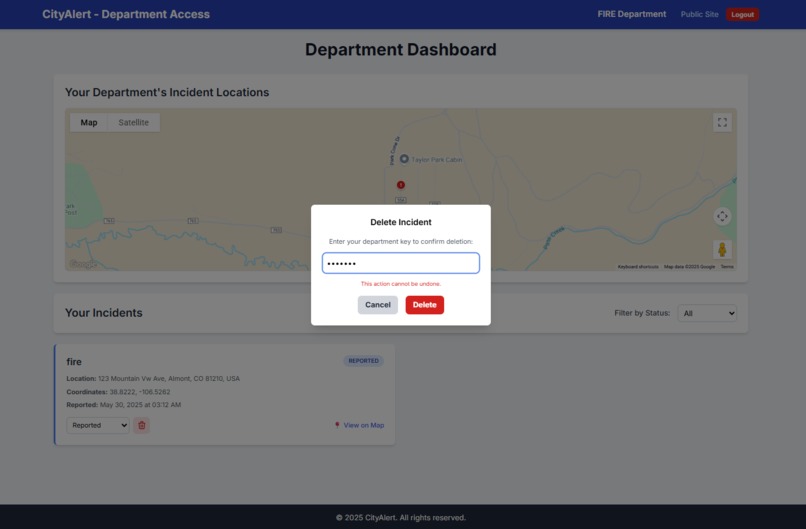Click the © 2025 CityAlert footer text

(400, 518)
